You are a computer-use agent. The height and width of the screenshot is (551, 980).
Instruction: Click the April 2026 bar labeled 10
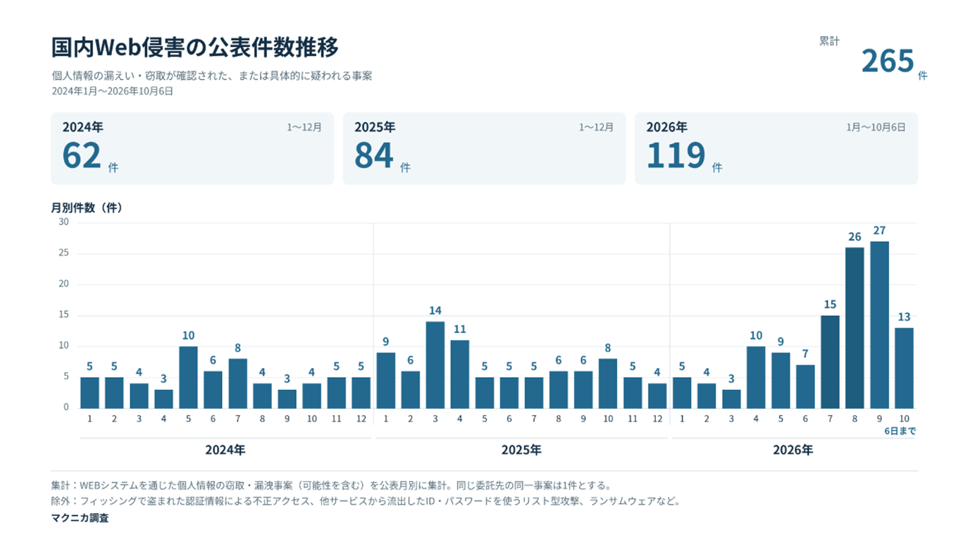coord(756,378)
